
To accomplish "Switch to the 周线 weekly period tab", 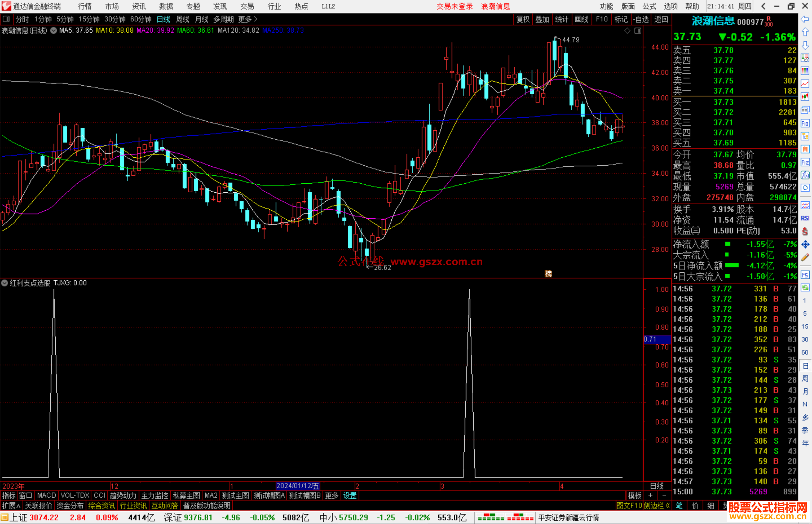I will (x=183, y=19).
